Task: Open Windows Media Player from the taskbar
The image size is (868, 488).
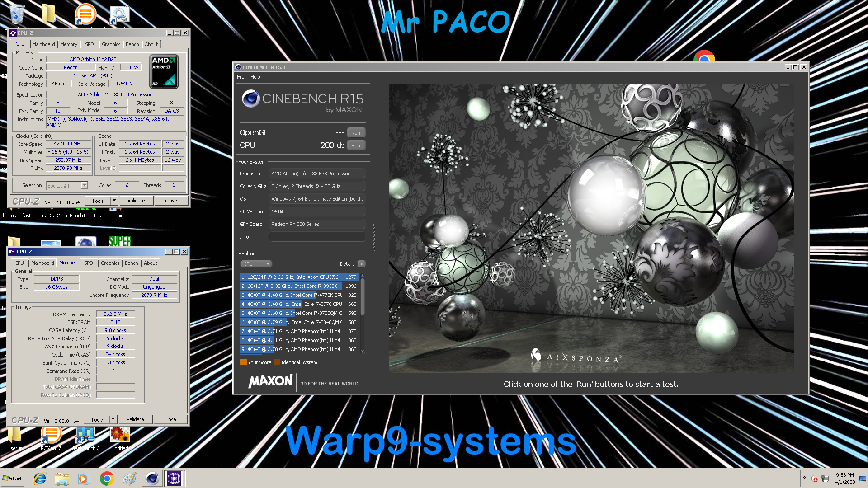Action: (84, 479)
